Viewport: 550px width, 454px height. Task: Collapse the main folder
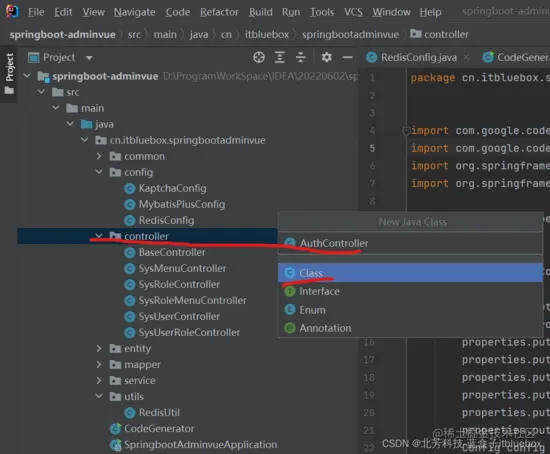click(x=56, y=108)
